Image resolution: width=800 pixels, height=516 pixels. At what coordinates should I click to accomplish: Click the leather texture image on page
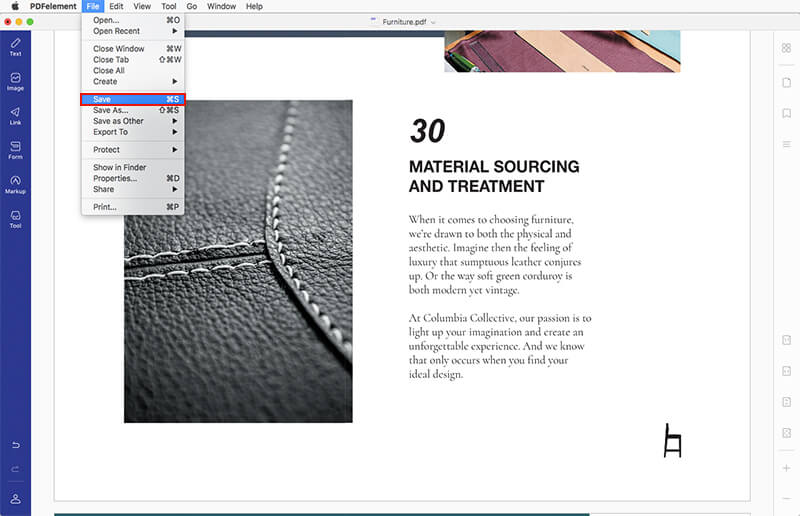pyautogui.click(x=238, y=260)
